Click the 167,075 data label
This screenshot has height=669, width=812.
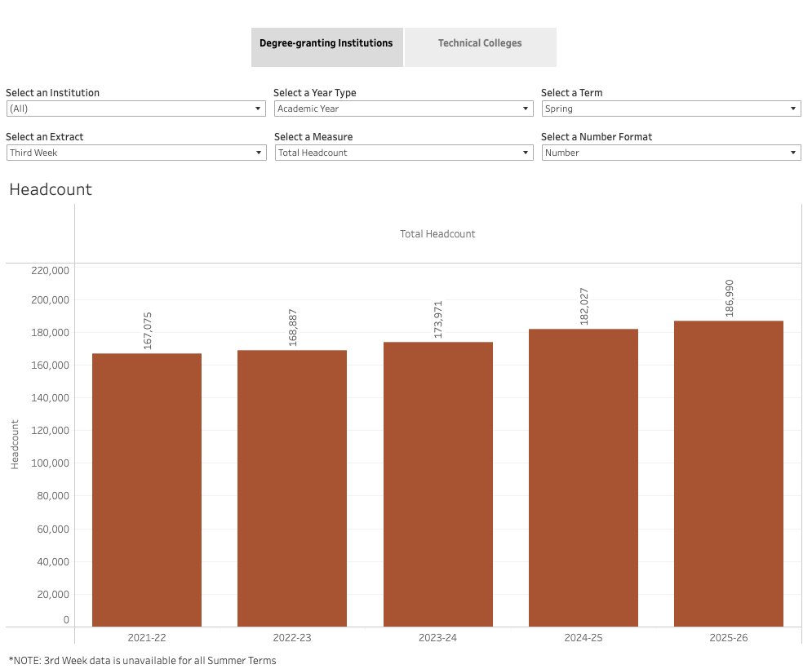[x=148, y=330]
